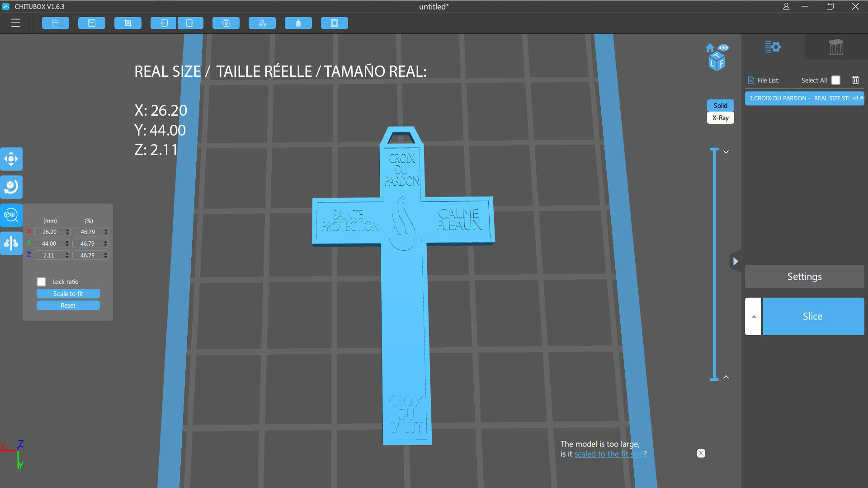Click the save project floppy icon
The width and height of the screenshot is (868, 488).
(x=92, y=23)
